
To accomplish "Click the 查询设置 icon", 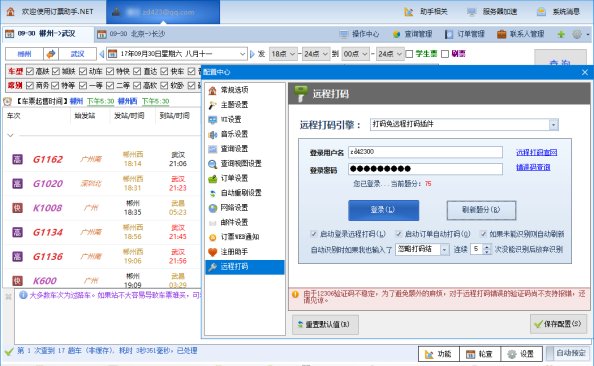I will pos(213,149).
